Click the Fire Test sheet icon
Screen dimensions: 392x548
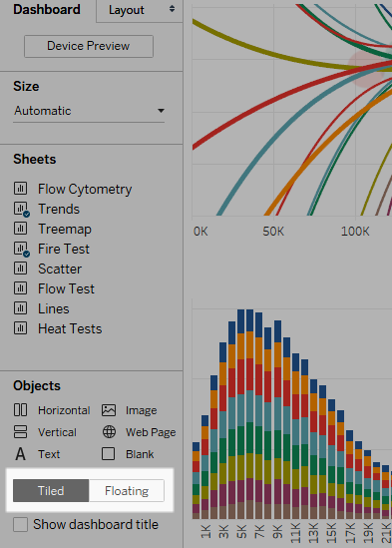(21, 249)
